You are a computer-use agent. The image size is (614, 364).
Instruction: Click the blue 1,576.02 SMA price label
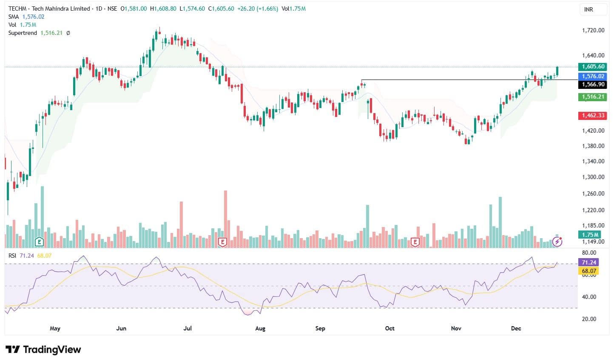coord(593,76)
